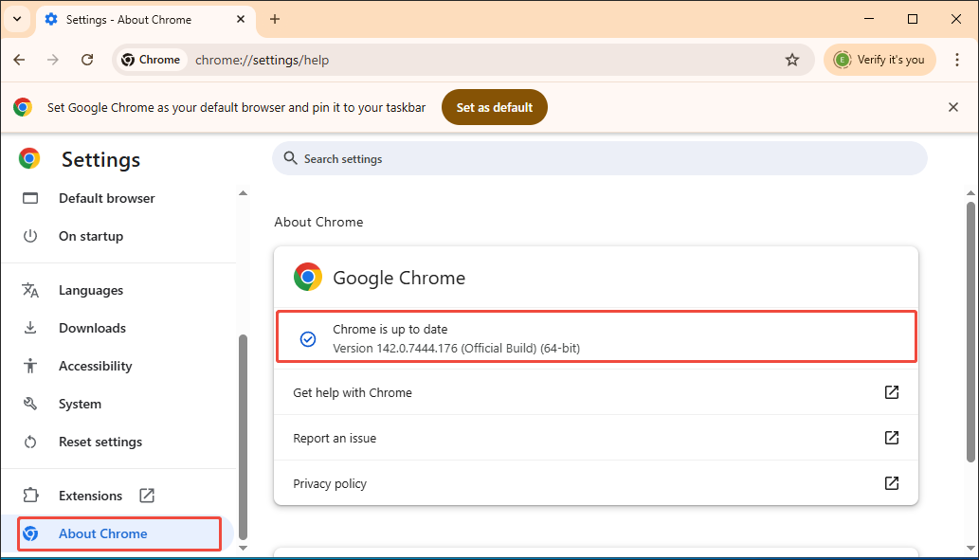Screen dimensions: 979x560
Task: Click the Chrome logo in the Settings header
Action: [x=28, y=159]
